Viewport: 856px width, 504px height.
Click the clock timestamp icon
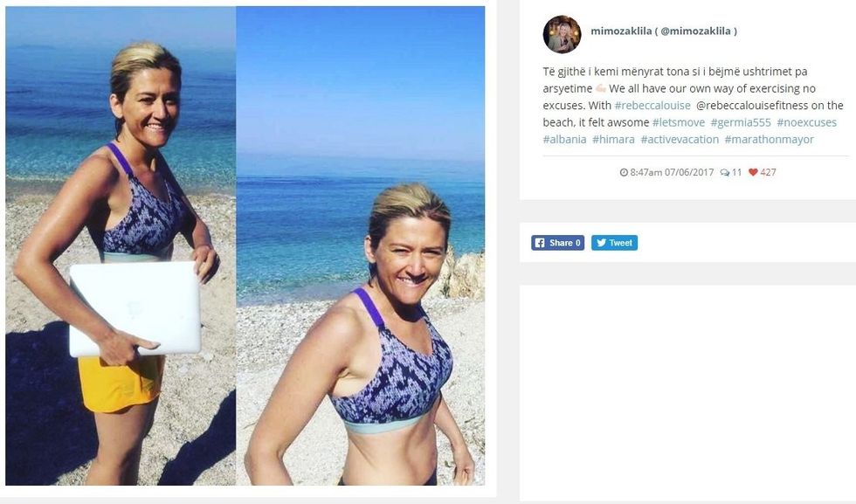[624, 173]
